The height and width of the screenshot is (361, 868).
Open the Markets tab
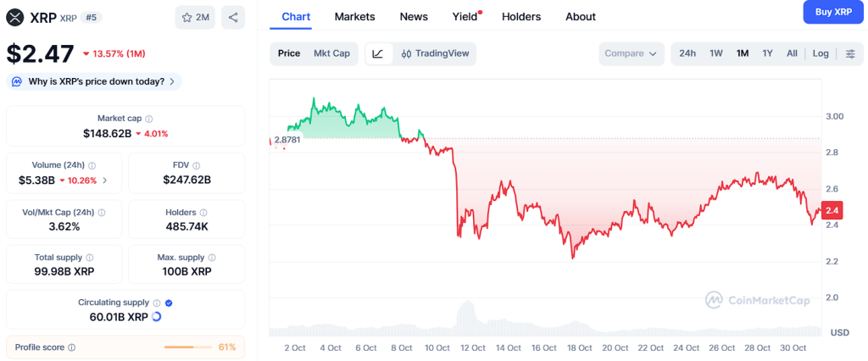click(x=354, y=16)
